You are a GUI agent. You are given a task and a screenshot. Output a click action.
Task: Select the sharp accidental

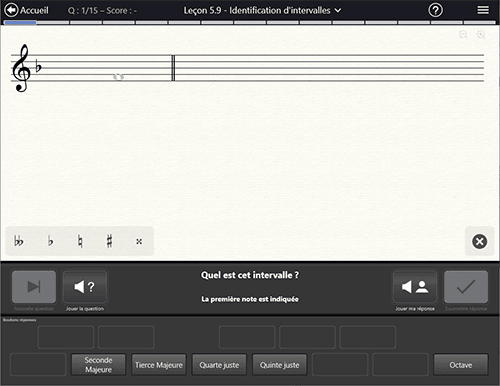tap(109, 241)
